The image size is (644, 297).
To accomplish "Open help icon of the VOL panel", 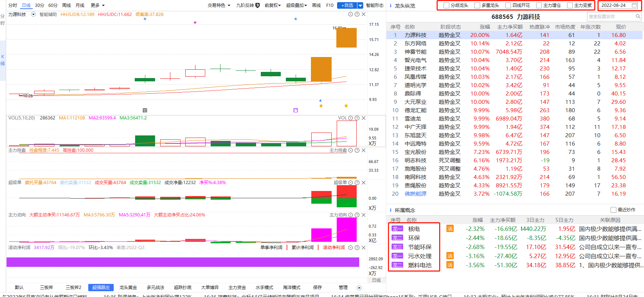I will click(357, 118).
